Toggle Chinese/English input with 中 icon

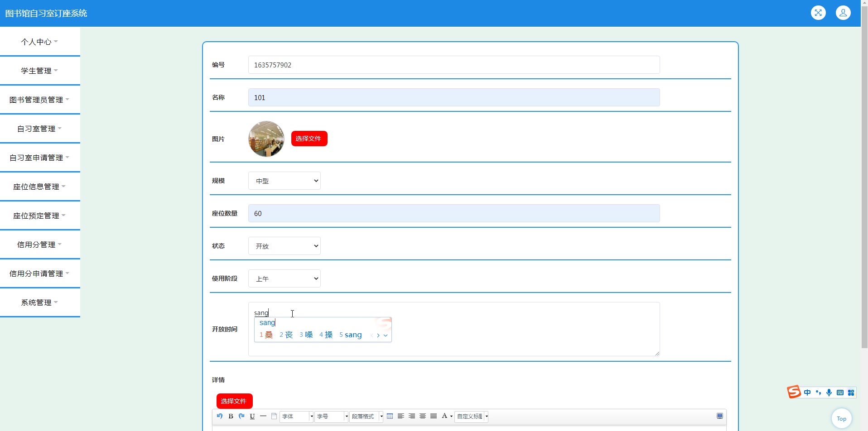808,392
